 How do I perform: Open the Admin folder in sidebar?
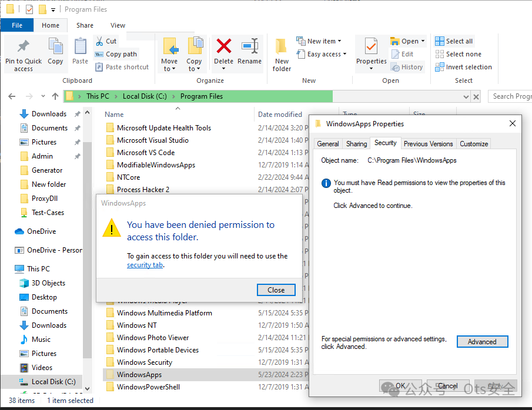(42, 156)
